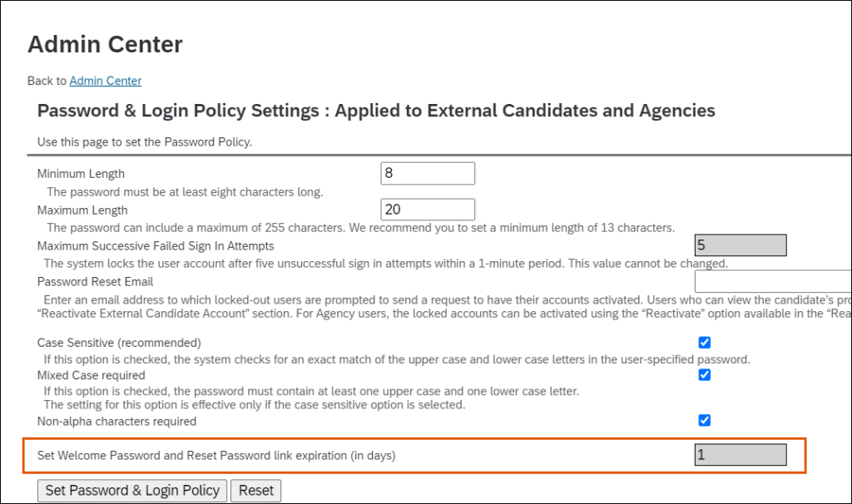Toggle the Case Sensitive checkbox
Viewport: 852px width, 504px height.
point(705,343)
